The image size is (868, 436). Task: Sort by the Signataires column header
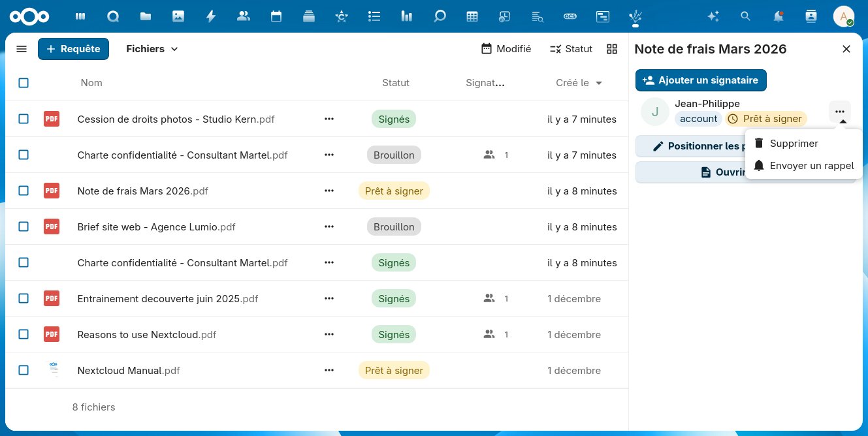click(485, 83)
